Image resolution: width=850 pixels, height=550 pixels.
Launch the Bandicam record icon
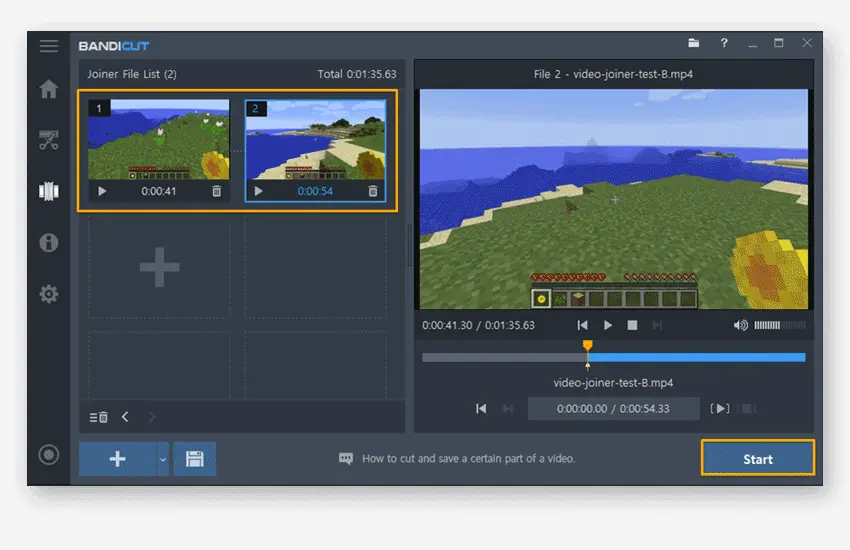pyautogui.click(x=49, y=455)
